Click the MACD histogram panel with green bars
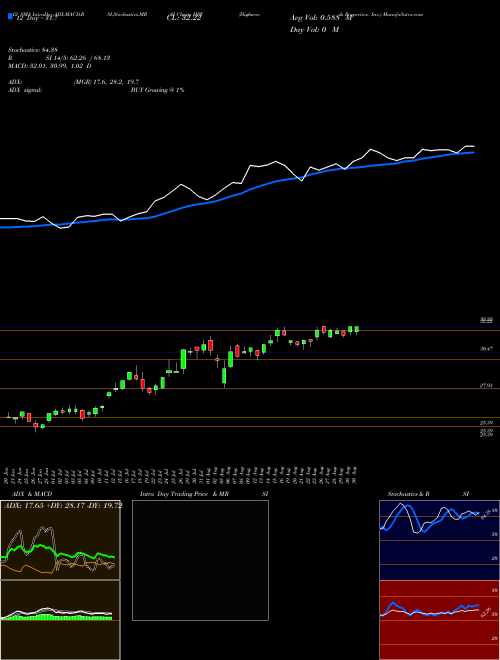Viewport: 500px width, 660px height. tap(60, 620)
